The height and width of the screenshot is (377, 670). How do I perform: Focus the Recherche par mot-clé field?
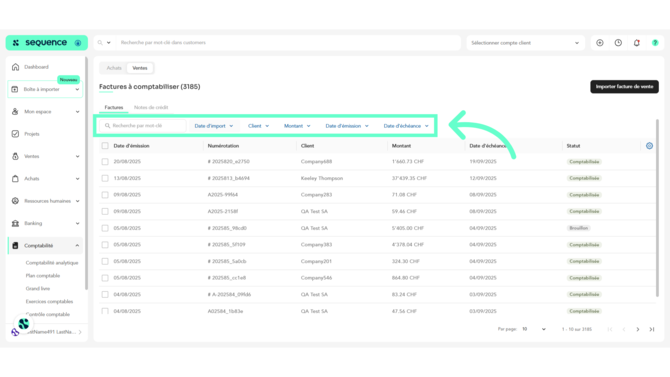click(143, 126)
